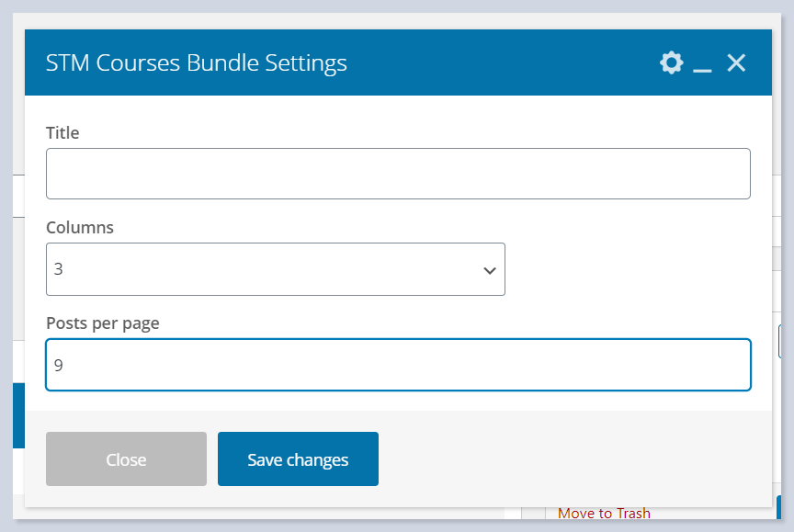Focus the Title text field
The image size is (794, 532).
click(398, 174)
